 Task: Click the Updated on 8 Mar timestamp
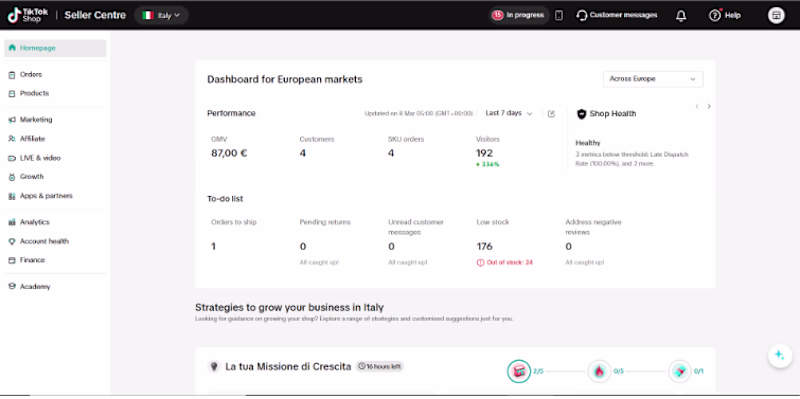(419, 114)
